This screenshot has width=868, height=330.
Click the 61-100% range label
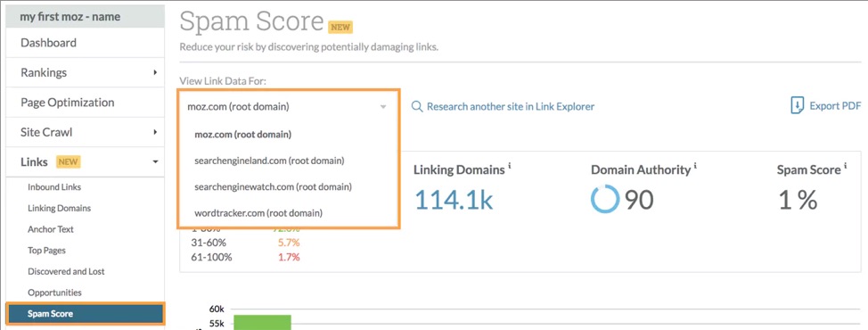point(212,257)
